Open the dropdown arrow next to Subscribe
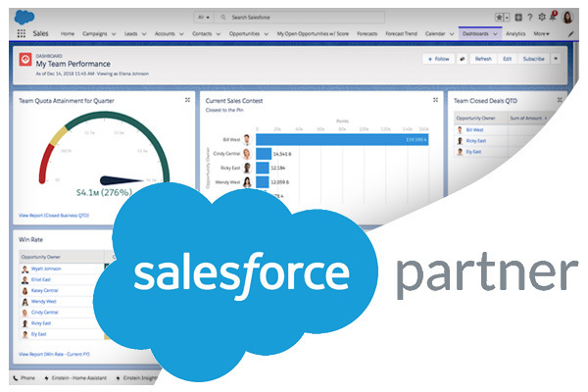The height and width of the screenshot is (392, 588). click(556, 59)
